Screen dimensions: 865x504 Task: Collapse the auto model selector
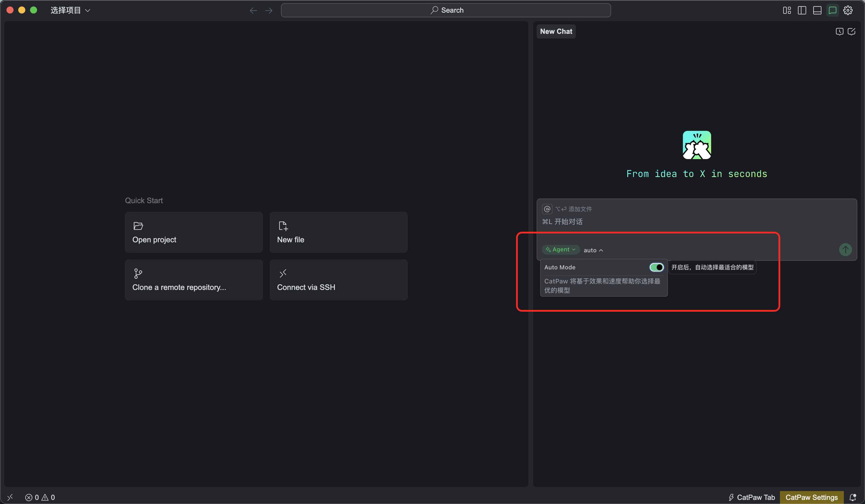click(593, 250)
